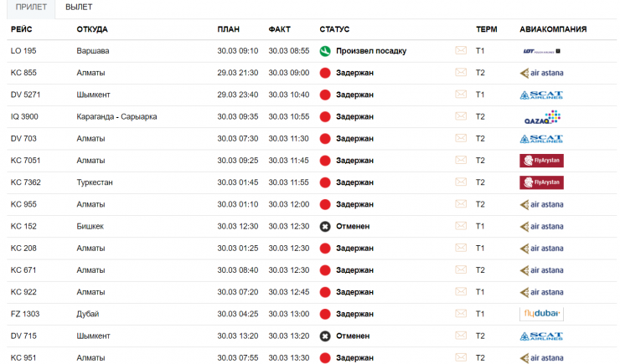Click the LOT airline logo
This screenshot has height=364, width=620.
coord(541,51)
